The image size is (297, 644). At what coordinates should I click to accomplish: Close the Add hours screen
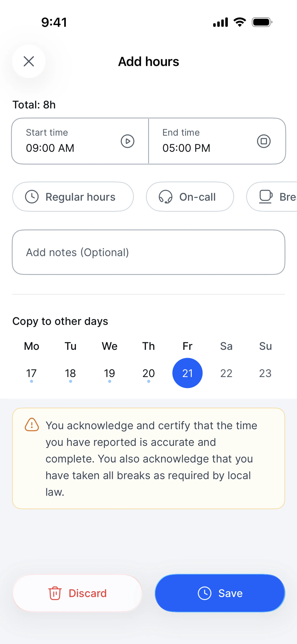click(29, 61)
